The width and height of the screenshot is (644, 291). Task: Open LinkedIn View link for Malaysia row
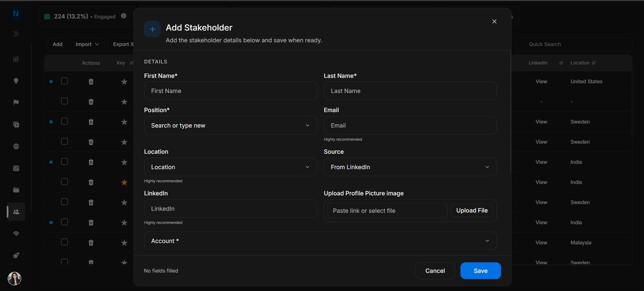click(541, 243)
